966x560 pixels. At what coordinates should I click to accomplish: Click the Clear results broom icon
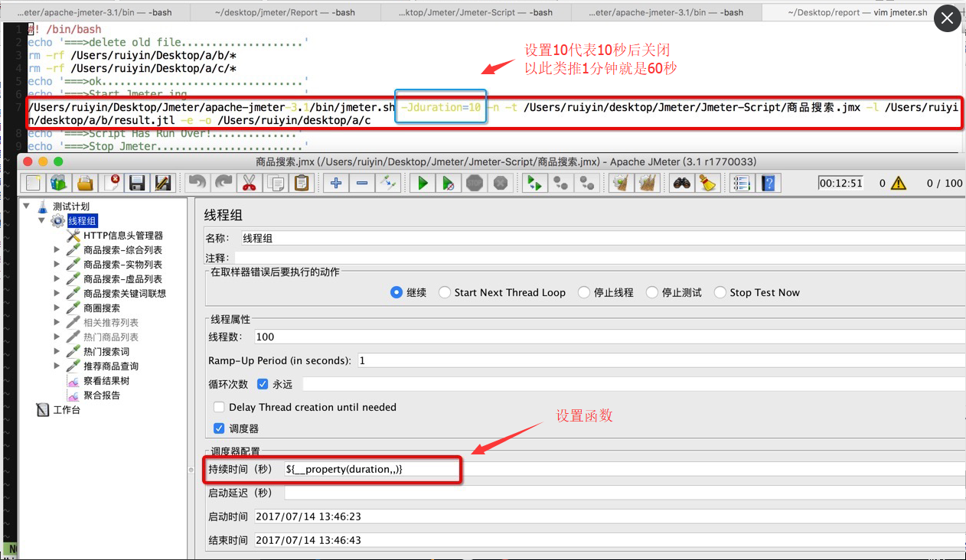(622, 183)
